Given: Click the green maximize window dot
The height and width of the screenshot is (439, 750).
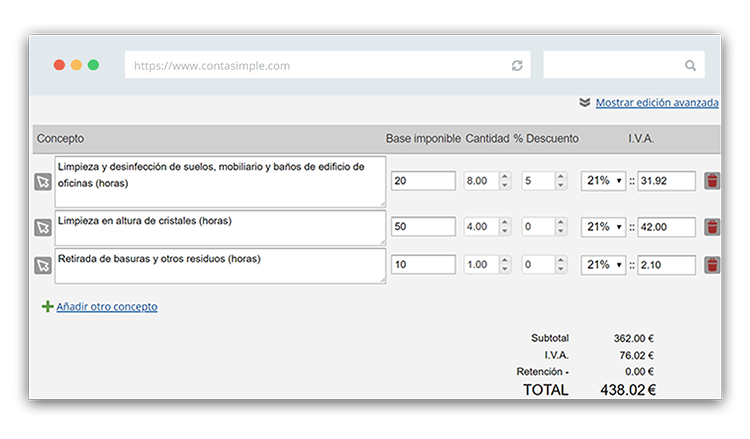Looking at the screenshot, I should [94, 65].
